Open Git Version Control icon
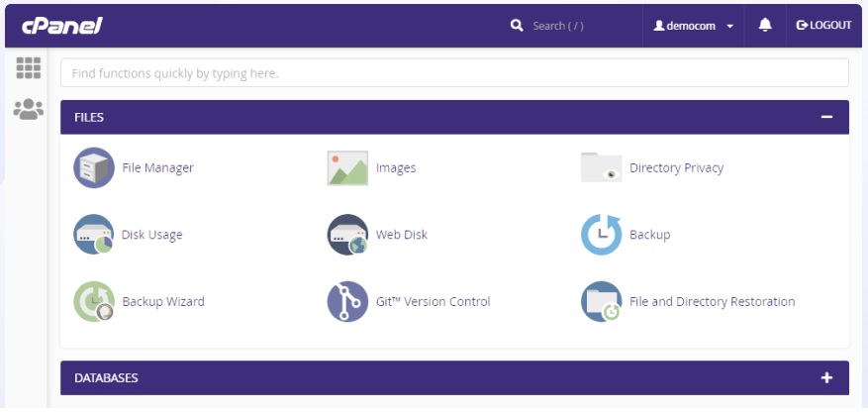This screenshot has width=868, height=415. [x=347, y=302]
